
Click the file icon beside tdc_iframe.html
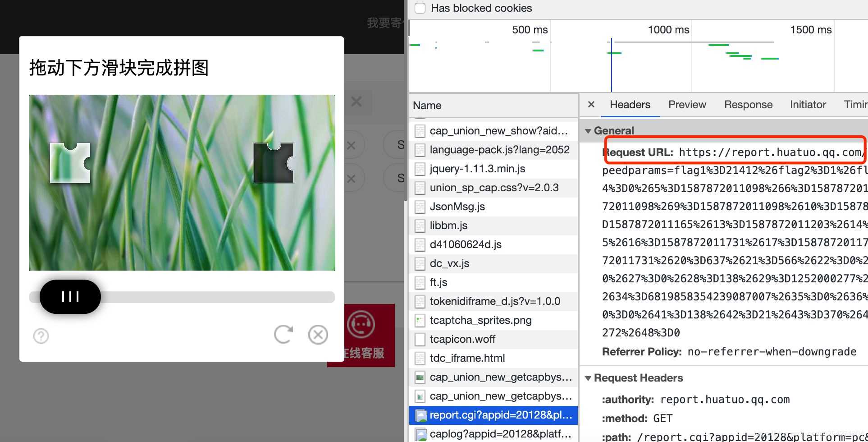[x=420, y=359]
